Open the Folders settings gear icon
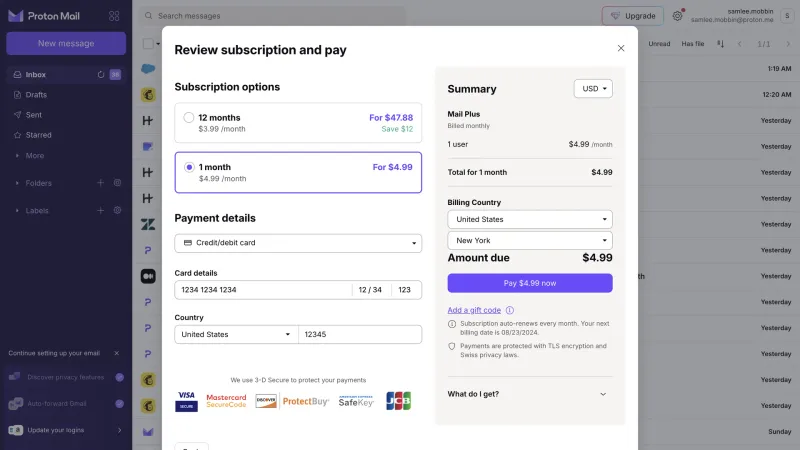800x450 pixels. (x=117, y=183)
